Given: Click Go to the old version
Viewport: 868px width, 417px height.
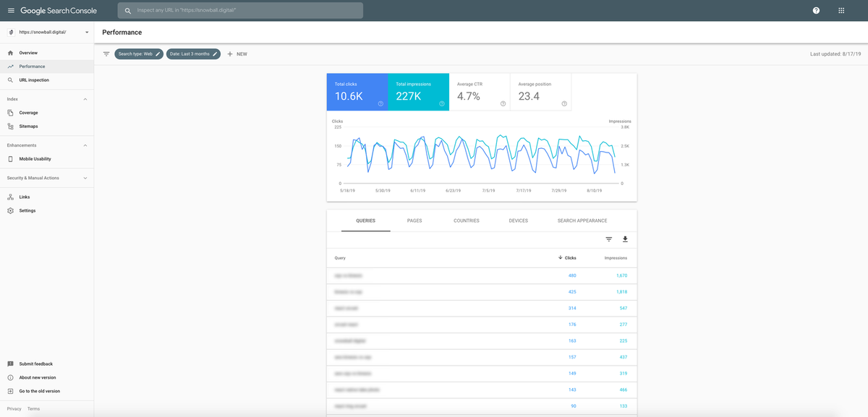Looking at the screenshot, I should pos(40,391).
